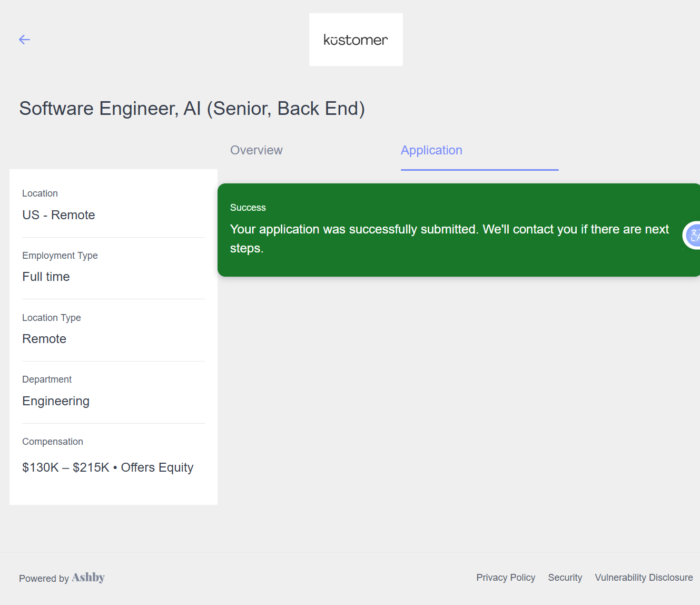Click the $130K – $215K compensation text
700x605 pixels.
[65, 467]
